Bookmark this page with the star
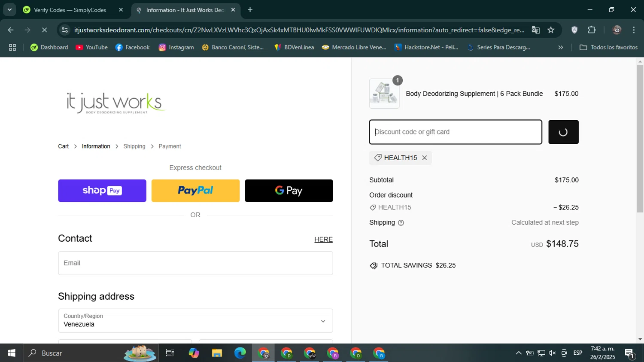The height and width of the screenshot is (362, 644). pos(551,30)
